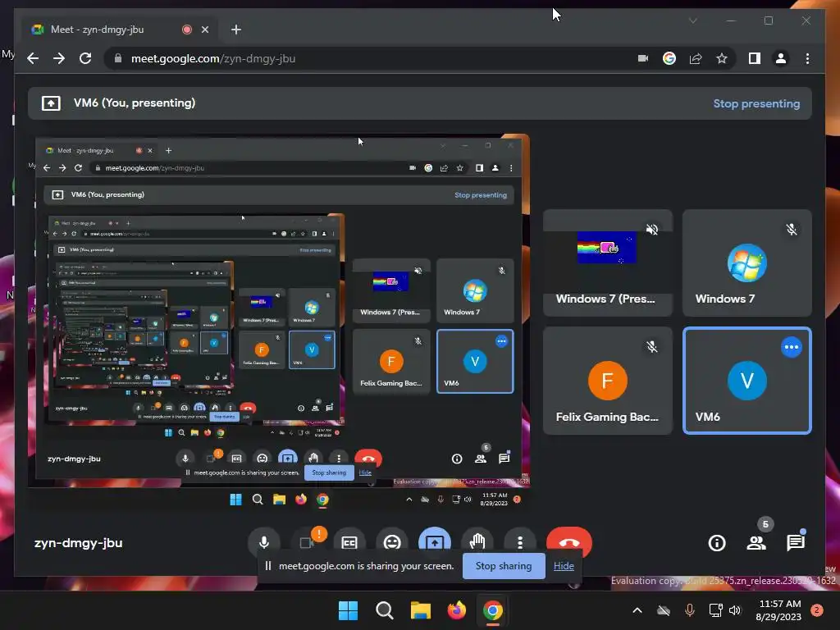Click muted mic icon on Windows 7 tile
This screenshot has height=630, width=840.
coord(792,230)
